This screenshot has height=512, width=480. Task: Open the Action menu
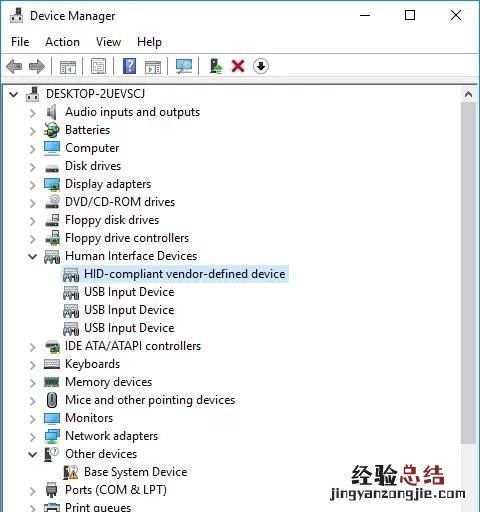point(62,42)
